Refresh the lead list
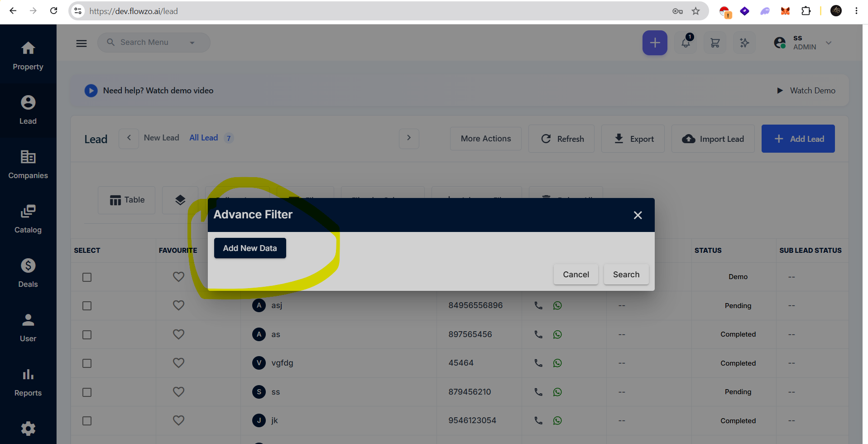The image size is (868, 444). pyautogui.click(x=561, y=139)
